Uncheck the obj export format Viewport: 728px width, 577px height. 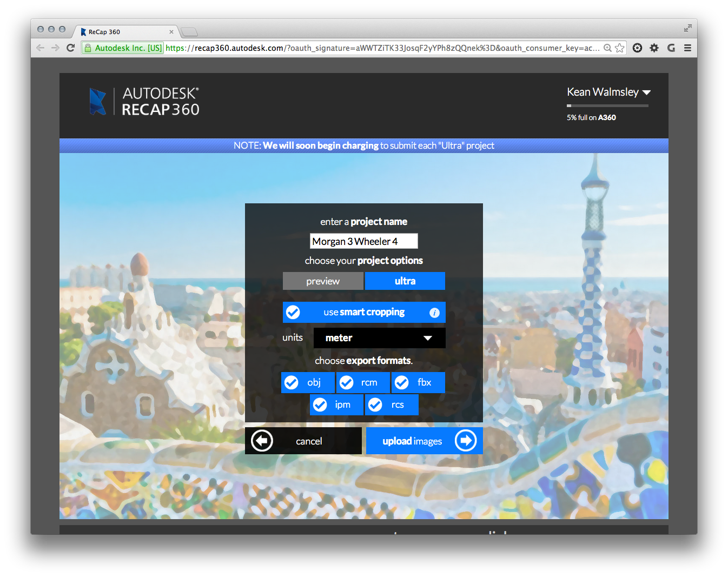tap(292, 383)
